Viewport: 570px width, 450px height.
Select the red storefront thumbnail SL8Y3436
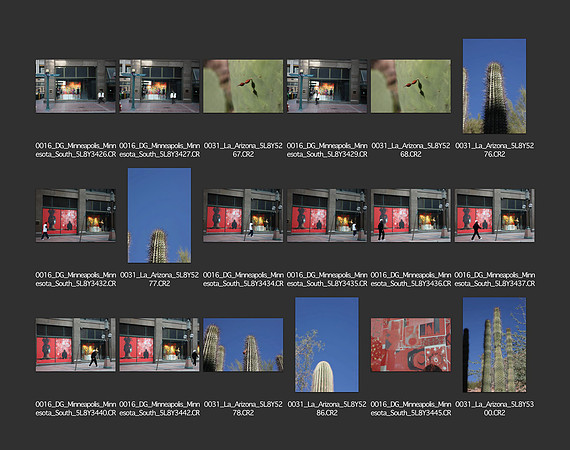tap(411, 216)
